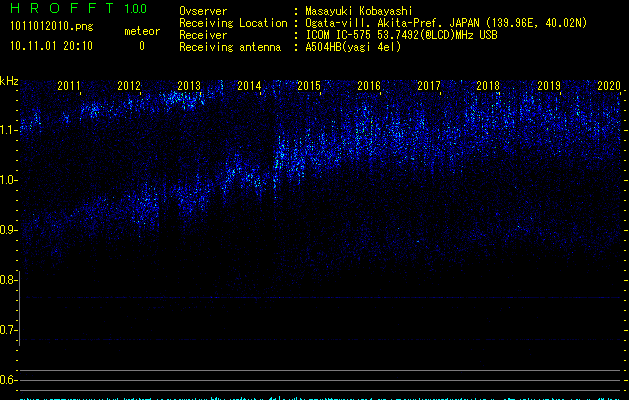The height and width of the screenshot is (400, 629).
Task: Click the 2013 time marker
Action: (189, 86)
